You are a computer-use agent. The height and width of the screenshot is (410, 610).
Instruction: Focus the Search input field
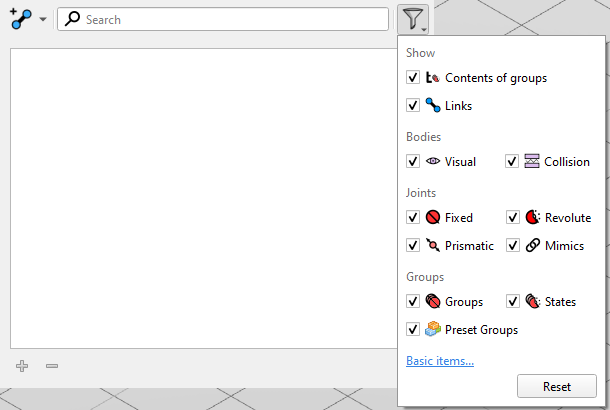coord(223,19)
